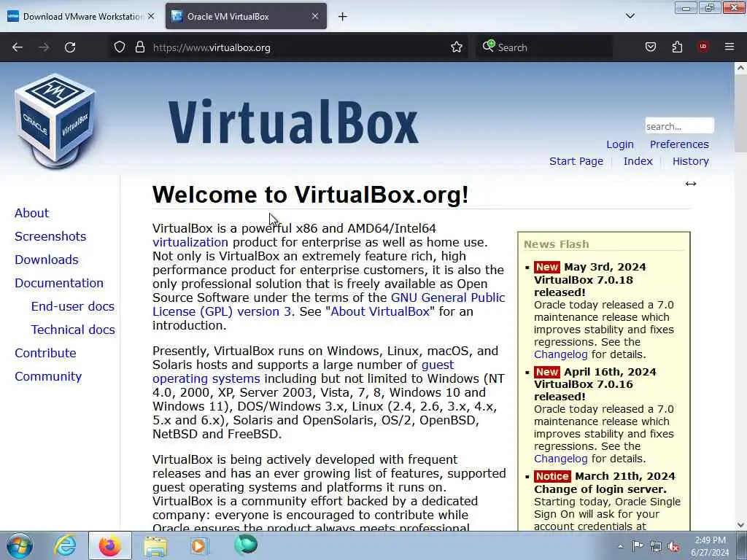Viewport: 747px width, 560px height.
Task: Click the site security padlock icon
Action: 139,47
